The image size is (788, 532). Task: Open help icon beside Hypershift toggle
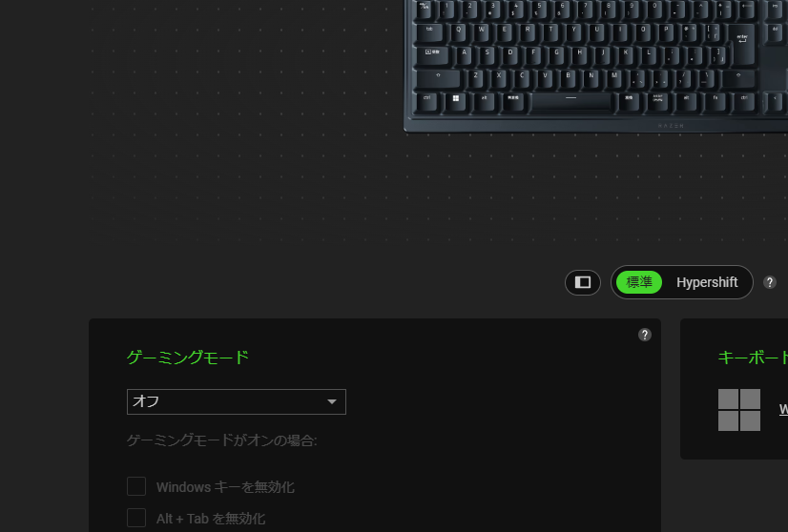770,282
